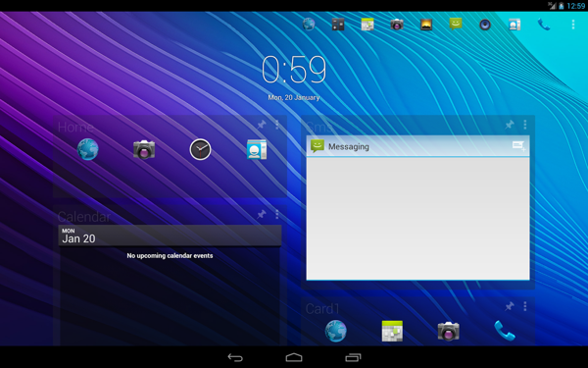Select the Calendar card title

click(84, 217)
